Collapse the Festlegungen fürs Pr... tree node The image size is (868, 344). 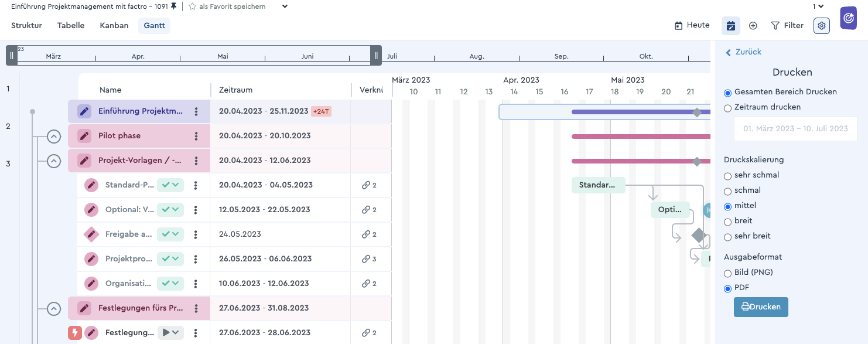tap(54, 308)
